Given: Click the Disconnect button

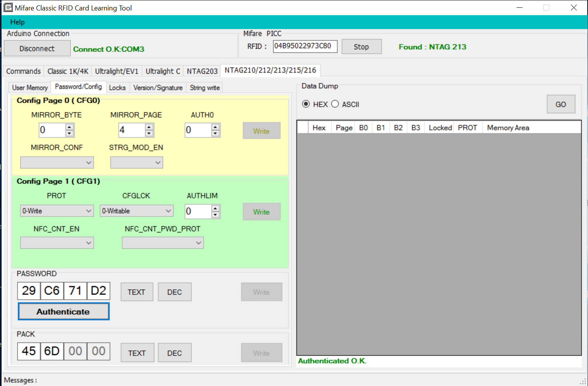Looking at the screenshot, I should pos(37,48).
